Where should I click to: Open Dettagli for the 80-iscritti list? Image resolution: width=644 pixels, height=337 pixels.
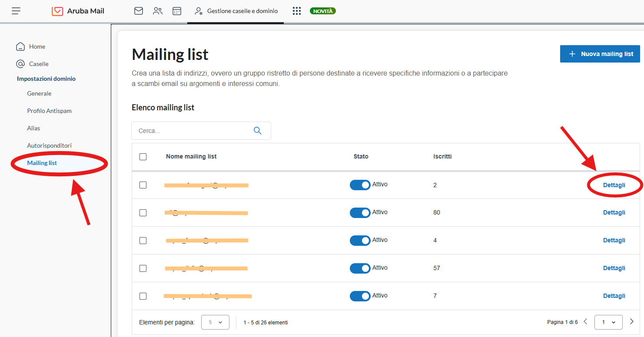(614, 212)
